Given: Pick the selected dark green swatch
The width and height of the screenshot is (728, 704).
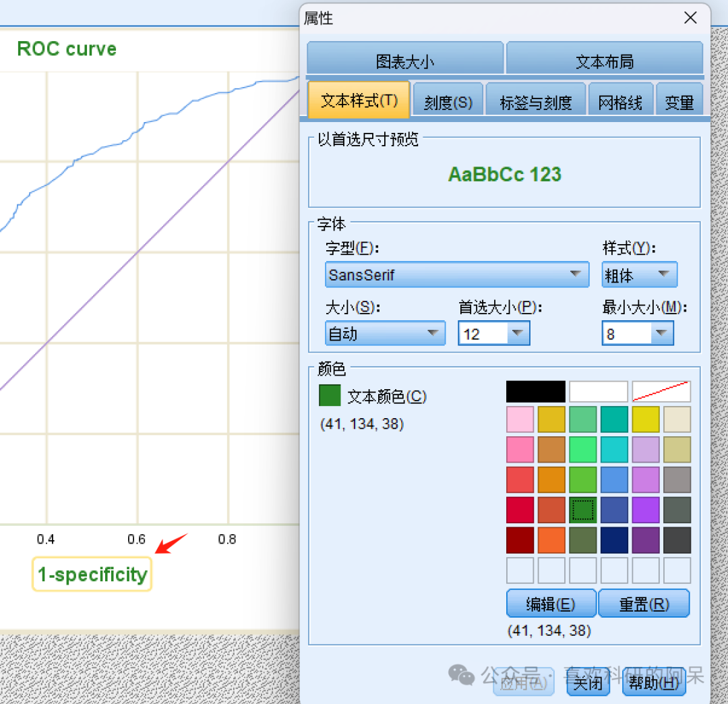Looking at the screenshot, I should point(582,509).
